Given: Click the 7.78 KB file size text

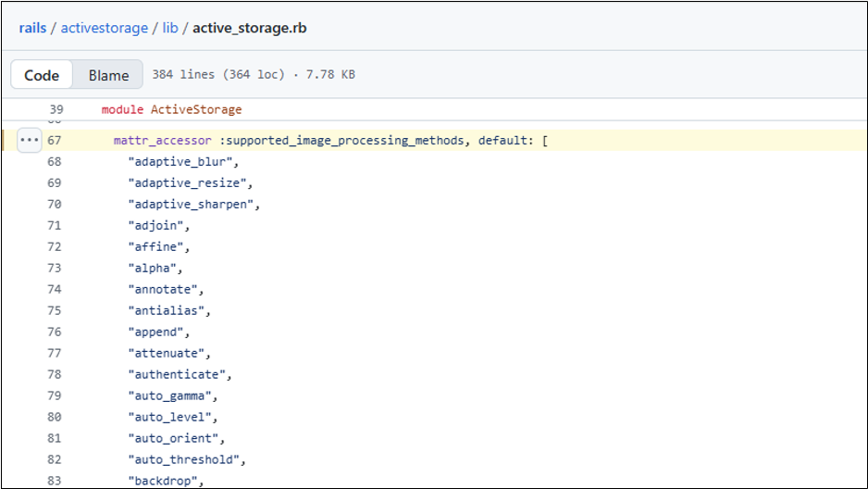Looking at the screenshot, I should point(330,74).
